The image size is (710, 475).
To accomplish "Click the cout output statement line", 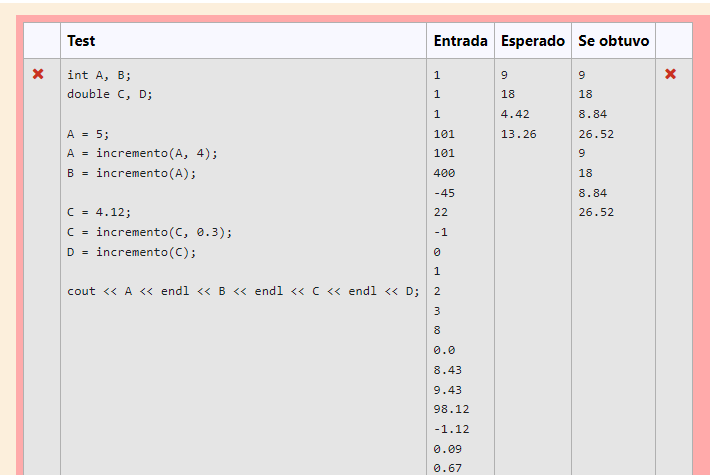I will [x=243, y=291].
